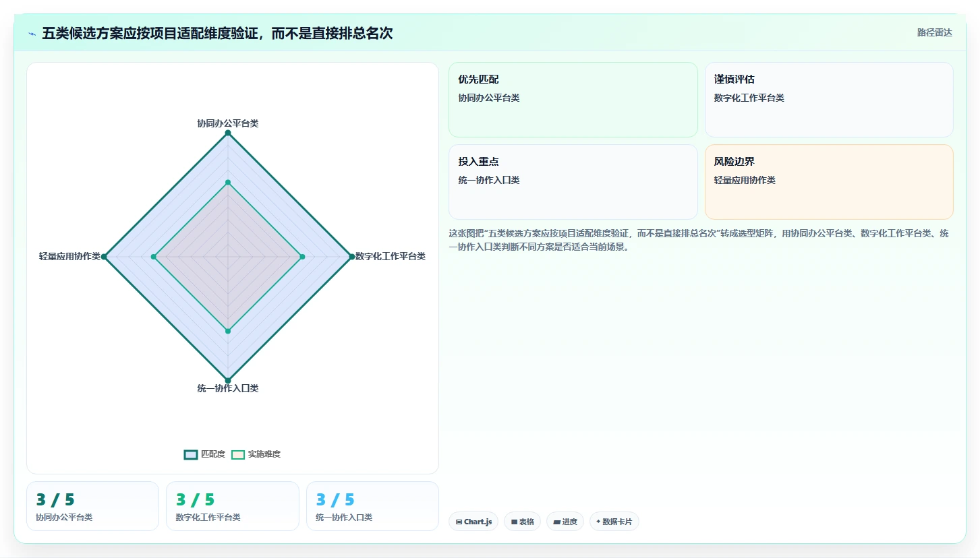Toggle the 实施难度 legend swatch
This screenshot has height=558, width=980.
coord(238,454)
